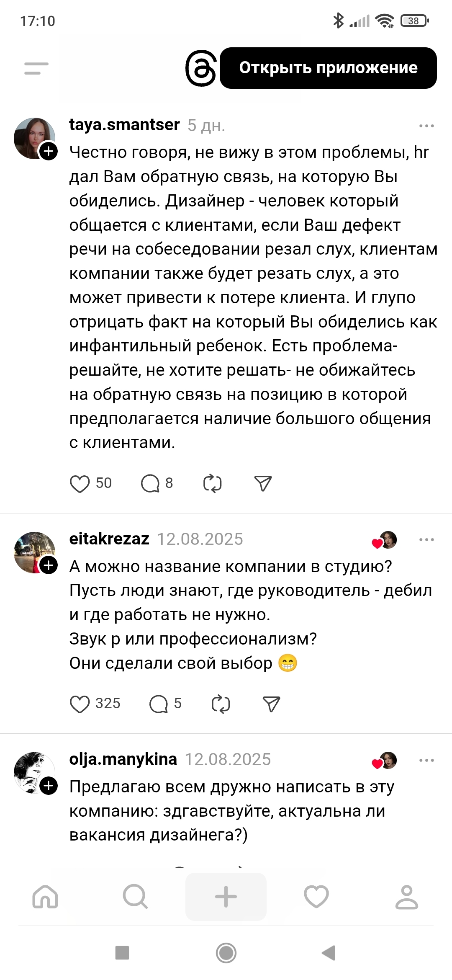Viewport: 452px width, 980px height.
Task: Switch to the Search tab
Action: (135, 897)
